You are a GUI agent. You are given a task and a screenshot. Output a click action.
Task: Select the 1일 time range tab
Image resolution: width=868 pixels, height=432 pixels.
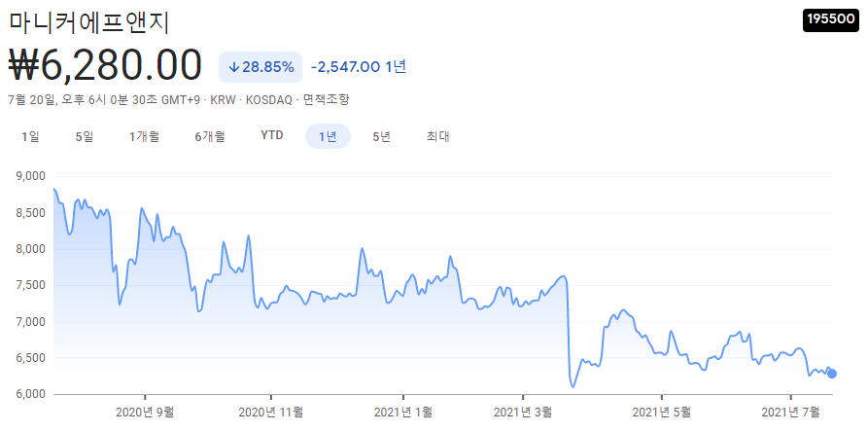[x=30, y=136]
